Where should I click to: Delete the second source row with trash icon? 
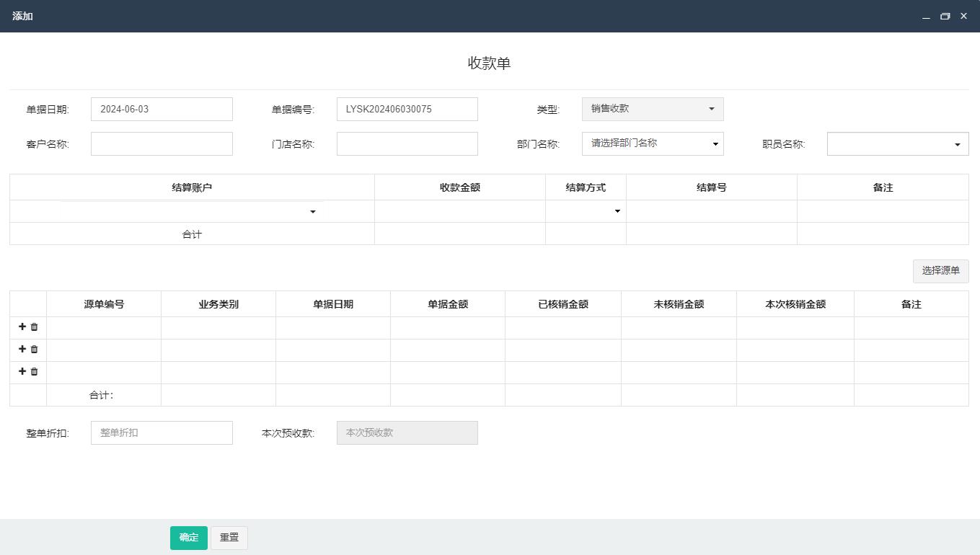click(x=34, y=350)
